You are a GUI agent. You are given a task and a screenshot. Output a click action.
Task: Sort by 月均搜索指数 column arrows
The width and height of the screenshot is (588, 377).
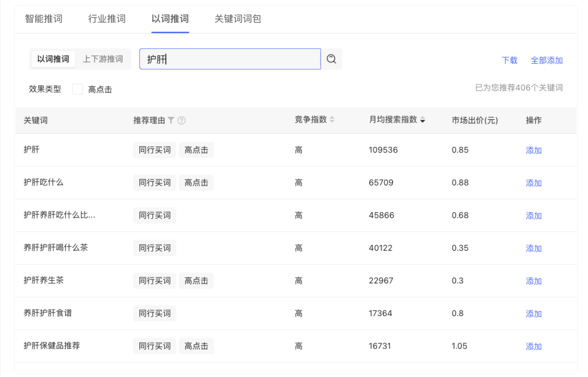(422, 120)
